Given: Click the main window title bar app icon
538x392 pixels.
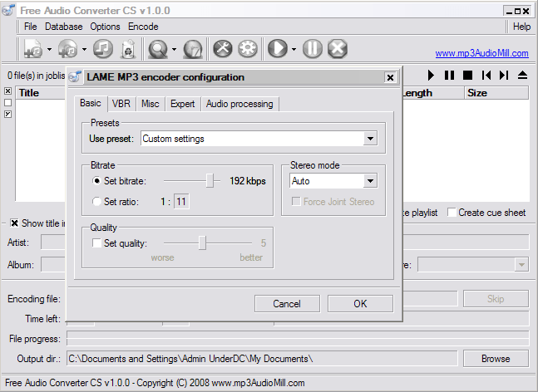Looking at the screenshot, I should (x=8, y=10).
